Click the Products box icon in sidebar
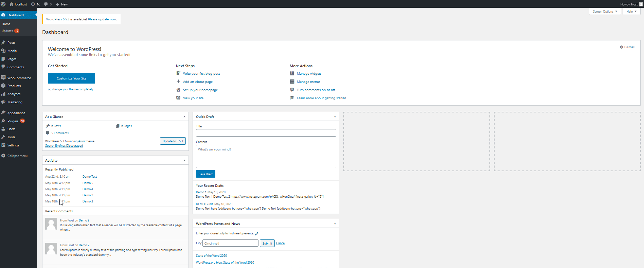644x268 pixels. 3,86
